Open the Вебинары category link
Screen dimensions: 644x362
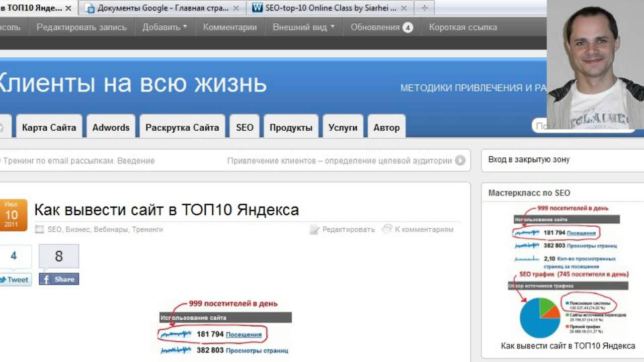112,229
